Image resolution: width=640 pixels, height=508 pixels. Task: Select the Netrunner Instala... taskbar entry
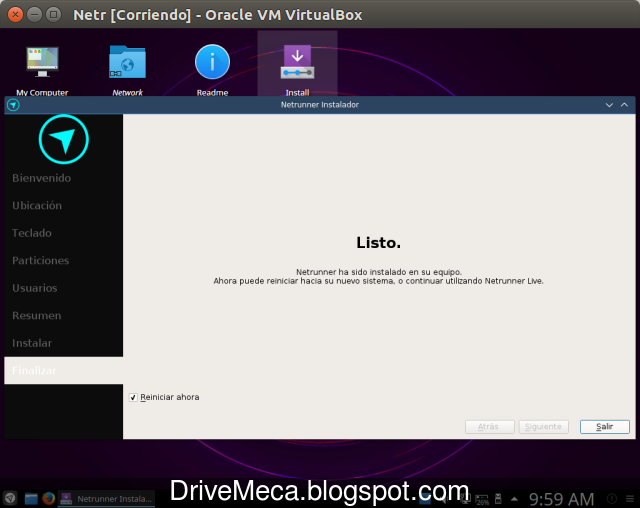[x=106, y=499]
